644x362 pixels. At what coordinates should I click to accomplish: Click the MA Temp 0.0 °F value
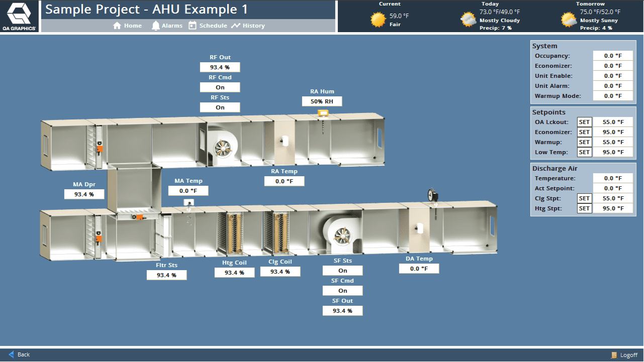tap(189, 191)
